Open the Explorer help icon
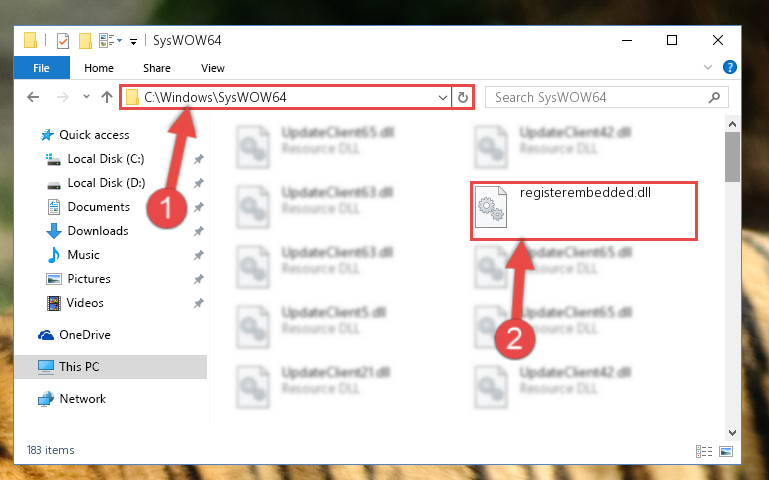The width and height of the screenshot is (769, 480). tap(730, 67)
